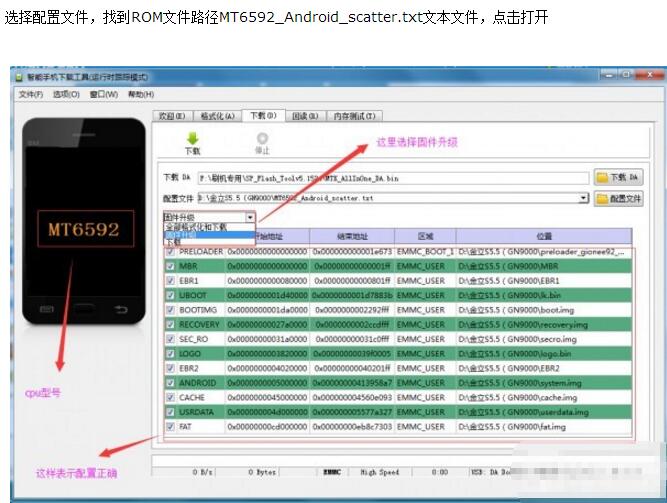
Task: Switch to the Memory Test (内存测试) tab
Action: pyautogui.click(x=354, y=116)
